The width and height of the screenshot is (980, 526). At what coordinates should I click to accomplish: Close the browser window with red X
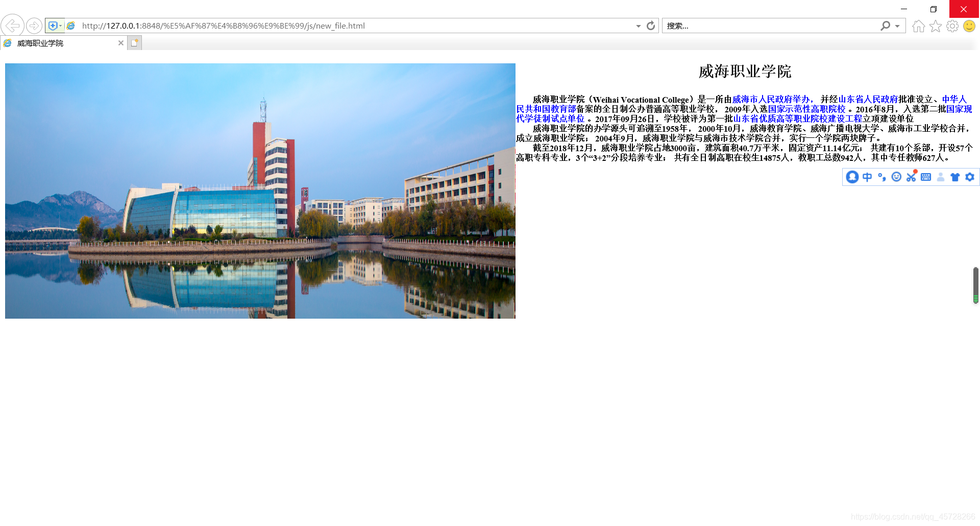964,9
